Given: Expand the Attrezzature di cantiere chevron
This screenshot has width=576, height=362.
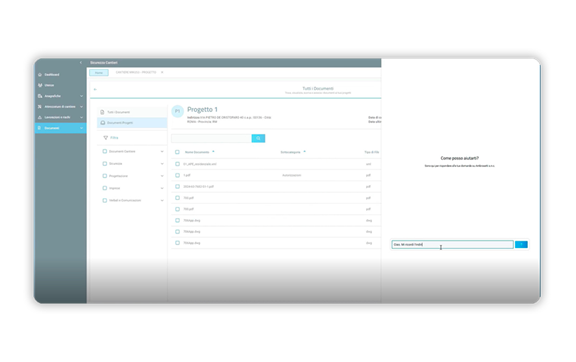Looking at the screenshot, I should tap(81, 107).
